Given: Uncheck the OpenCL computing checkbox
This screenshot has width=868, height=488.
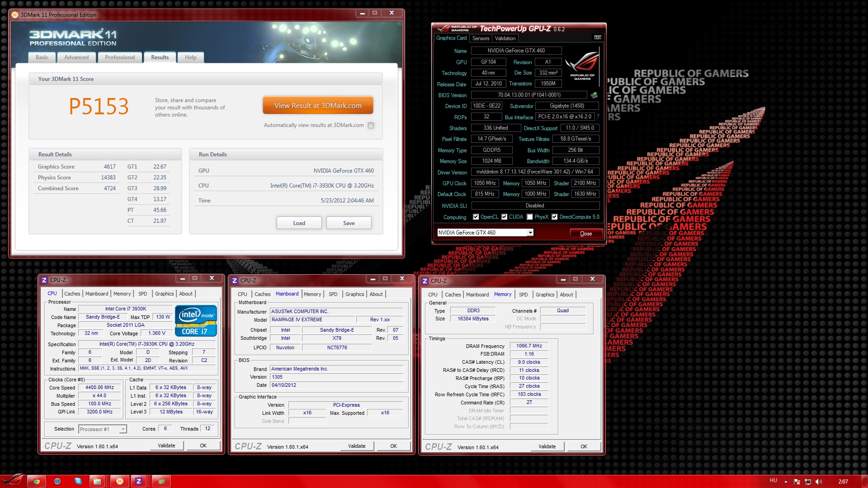Looking at the screenshot, I should tap(476, 217).
